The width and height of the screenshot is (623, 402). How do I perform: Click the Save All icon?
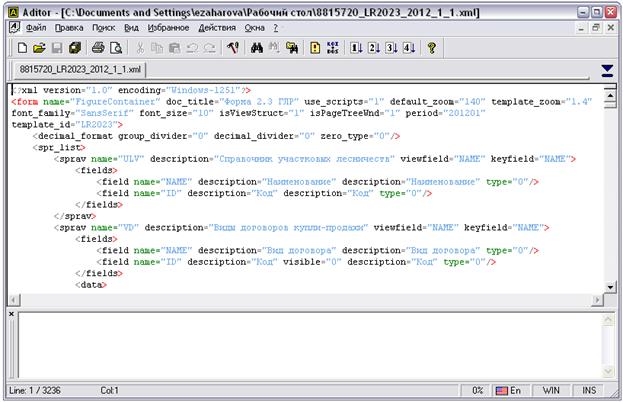point(74,47)
